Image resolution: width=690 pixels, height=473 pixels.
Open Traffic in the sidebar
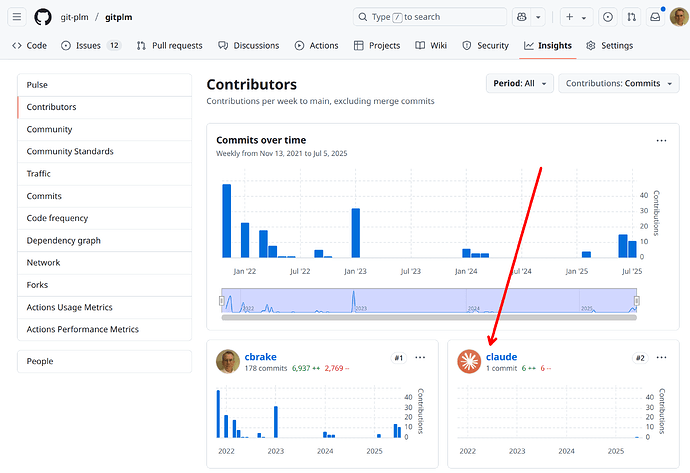tap(104, 174)
